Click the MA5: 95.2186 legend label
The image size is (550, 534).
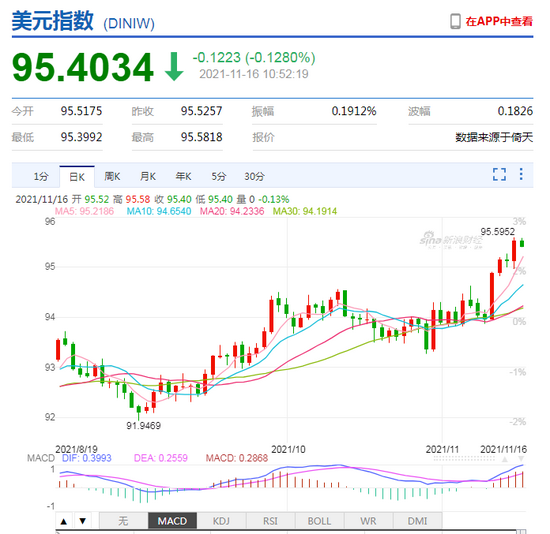84,211
